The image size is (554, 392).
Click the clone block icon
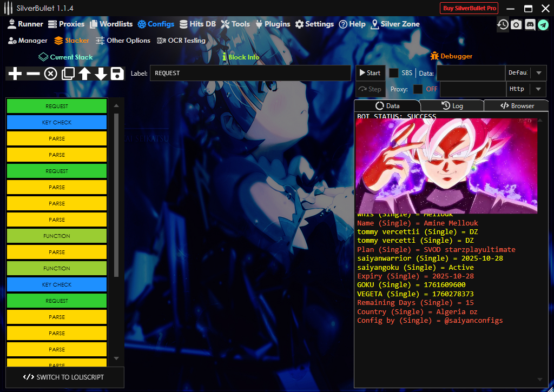coord(68,74)
